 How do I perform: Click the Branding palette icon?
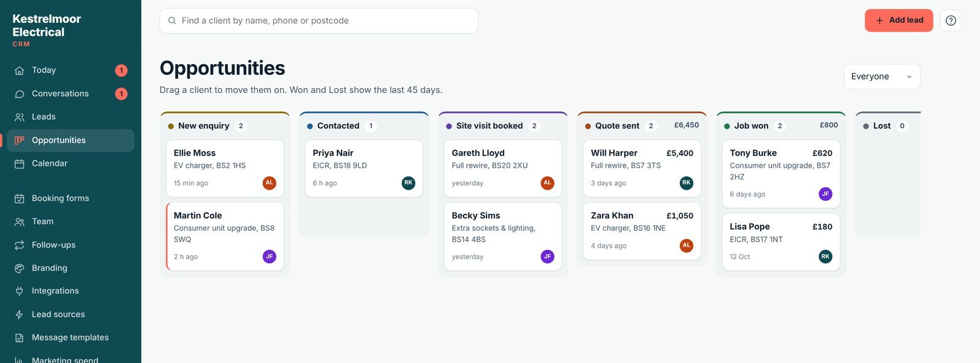[x=20, y=268]
